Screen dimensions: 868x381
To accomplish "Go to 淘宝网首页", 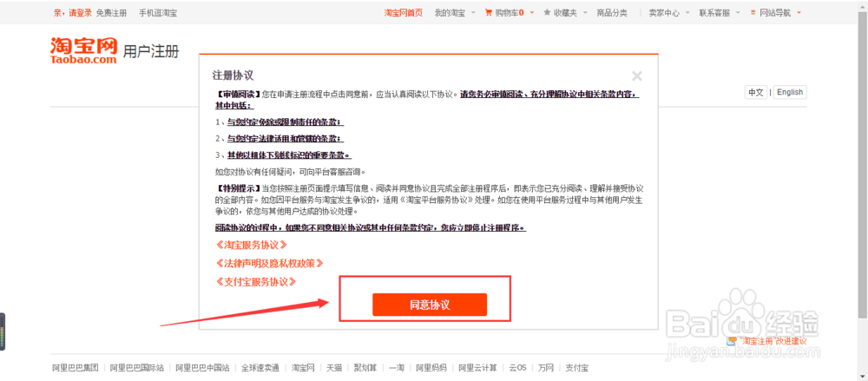I will click(x=404, y=13).
